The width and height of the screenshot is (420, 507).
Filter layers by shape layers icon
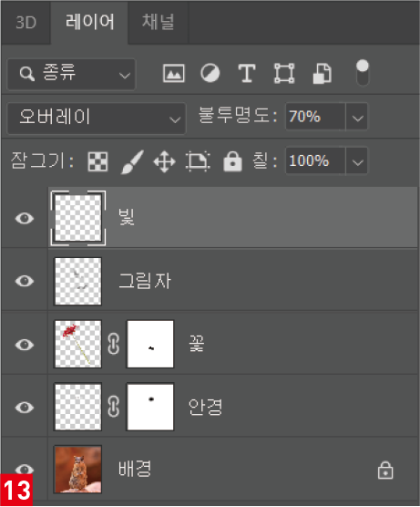pyautogui.click(x=284, y=73)
